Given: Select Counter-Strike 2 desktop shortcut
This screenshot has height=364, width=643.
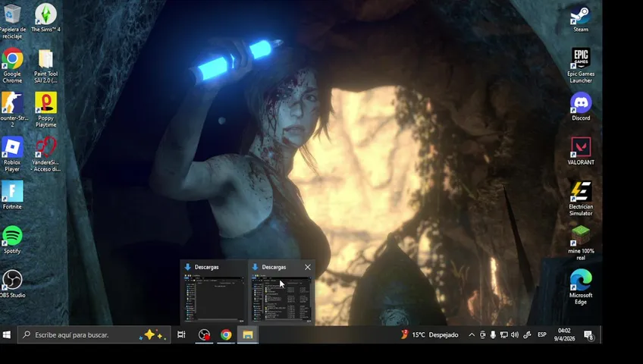Looking at the screenshot, I should (12, 109).
